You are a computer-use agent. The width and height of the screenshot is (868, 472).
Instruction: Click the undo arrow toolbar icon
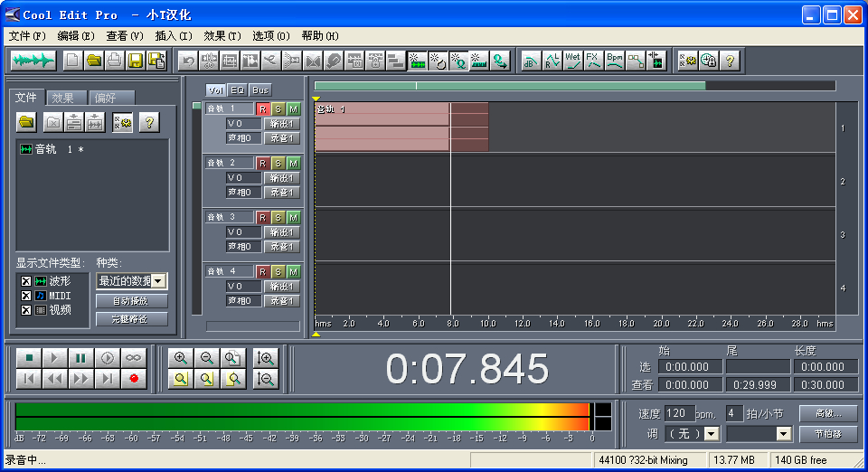[188, 61]
